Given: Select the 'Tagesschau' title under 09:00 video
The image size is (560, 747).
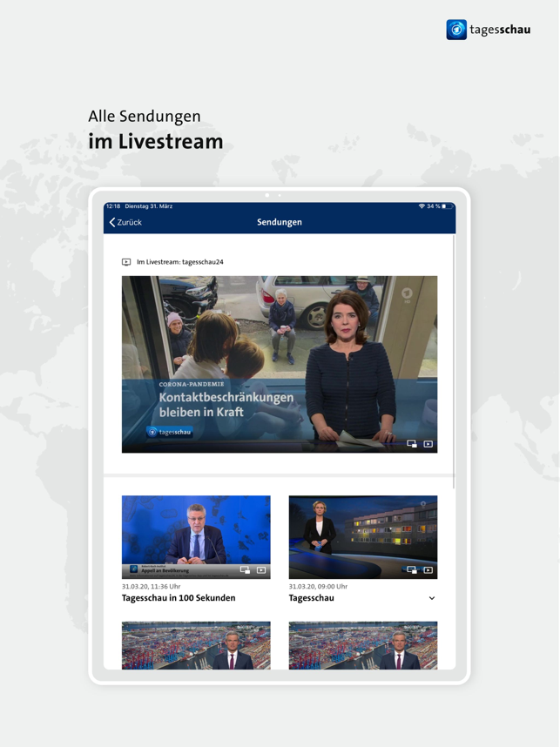Looking at the screenshot, I should (x=311, y=598).
